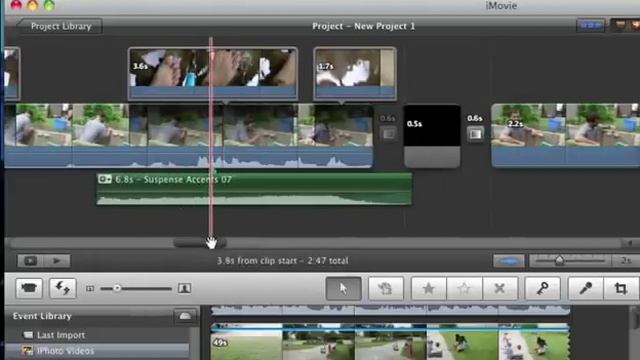Select the 0.5s black clip
640x360 pixels.
pos(432,136)
